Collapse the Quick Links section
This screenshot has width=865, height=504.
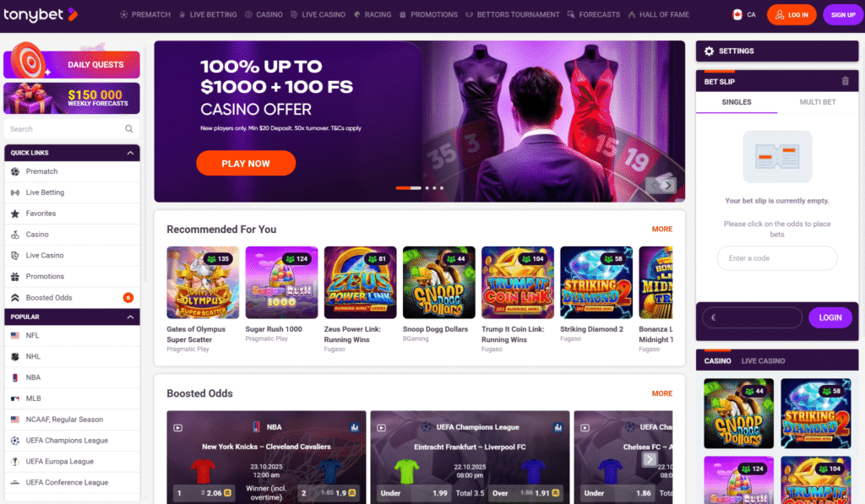tap(130, 153)
